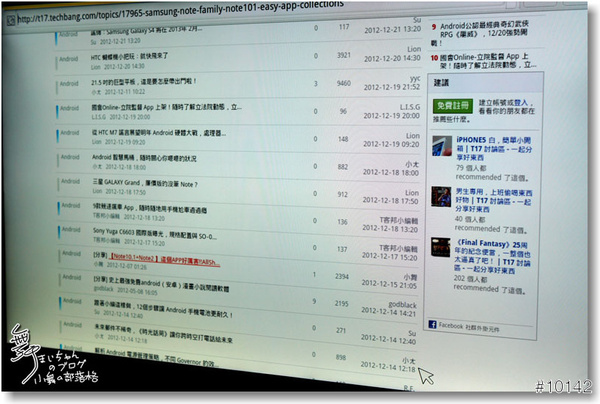Image resolution: width=600 pixels, height=404 pixels.
Task: Click the view count 2394
Action: (342, 276)
